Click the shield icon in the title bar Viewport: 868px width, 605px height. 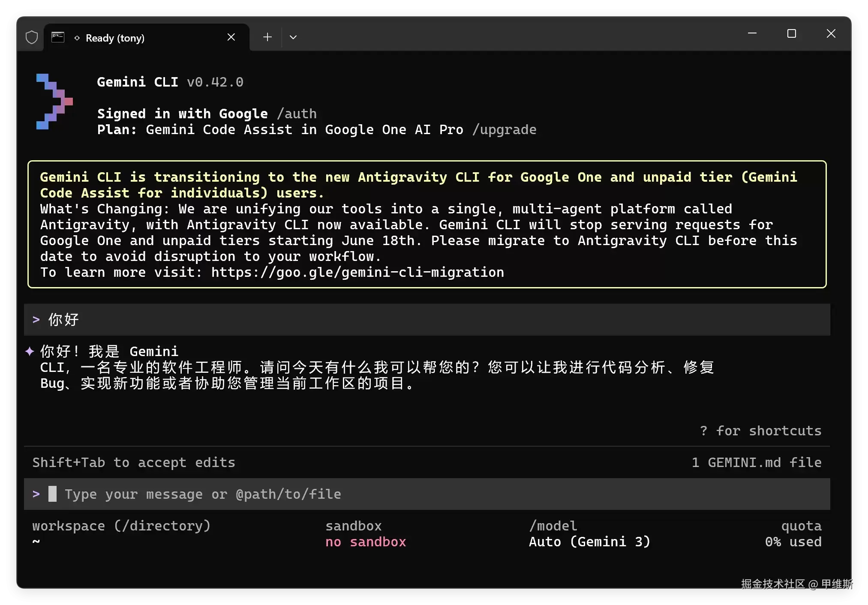click(x=32, y=38)
